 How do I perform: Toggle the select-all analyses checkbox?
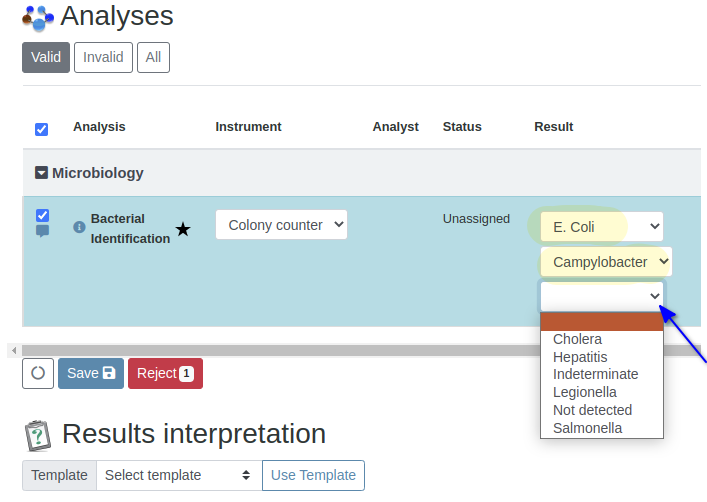click(x=41, y=129)
